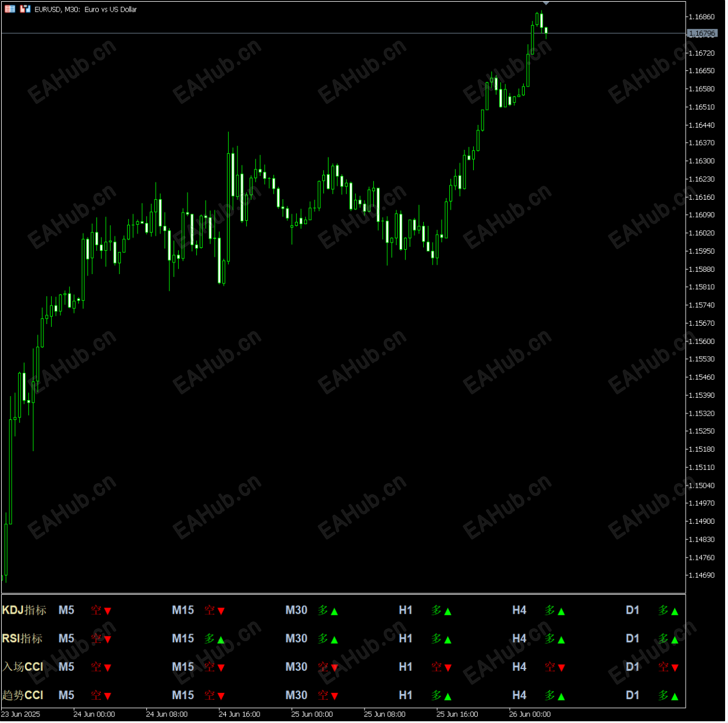
Task: Click the RSI row M30 green up arrow
Action: tap(334, 639)
